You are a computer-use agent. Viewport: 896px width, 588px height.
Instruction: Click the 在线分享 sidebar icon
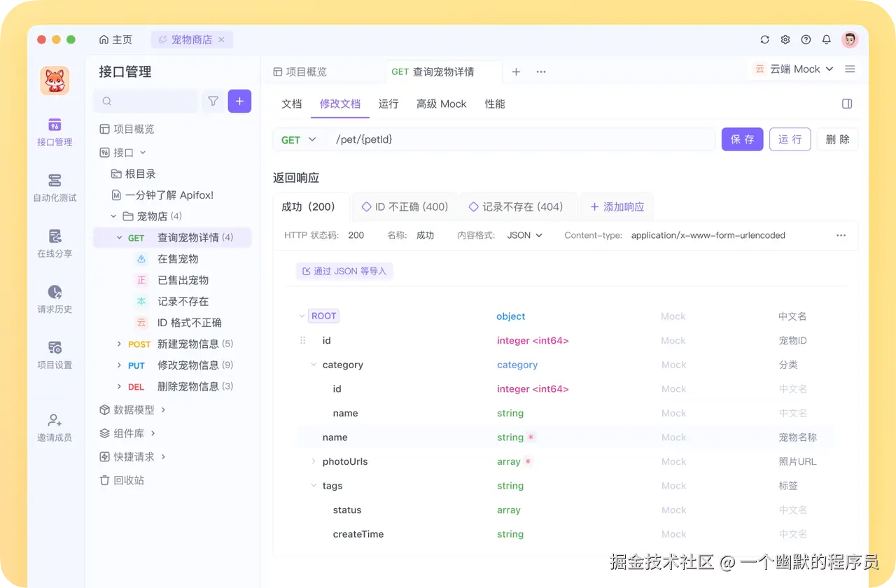[54, 244]
